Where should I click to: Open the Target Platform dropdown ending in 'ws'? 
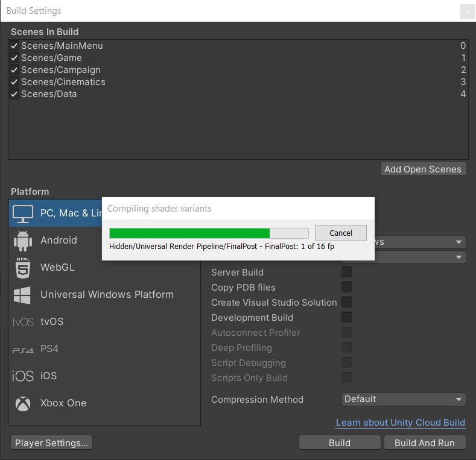coord(420,242)
